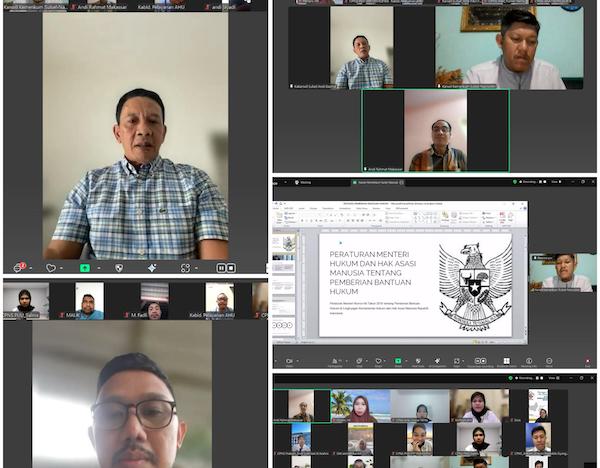
Task: Select the Kabid Pelayanan AHU participant thumbnail
Action: tap(219, 301)
